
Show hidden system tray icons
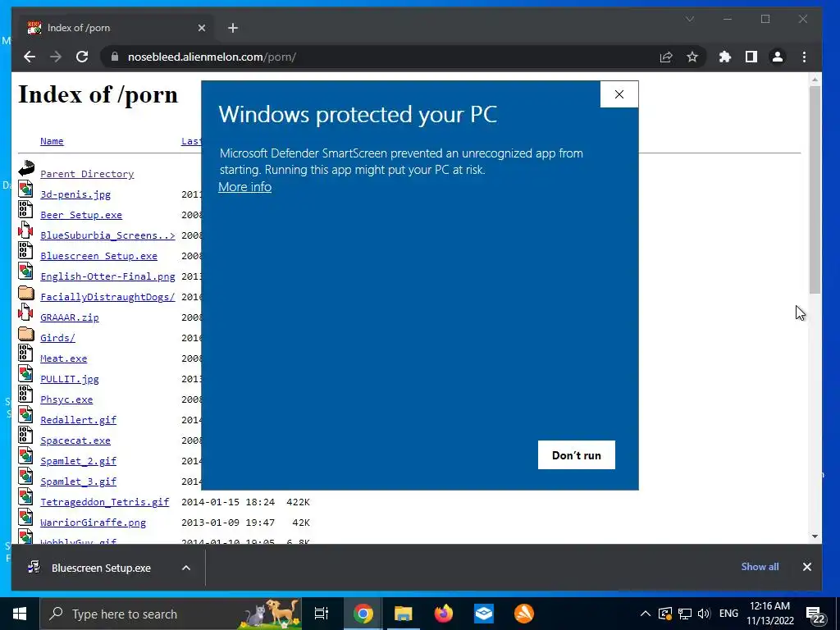[x=645, y=614]
